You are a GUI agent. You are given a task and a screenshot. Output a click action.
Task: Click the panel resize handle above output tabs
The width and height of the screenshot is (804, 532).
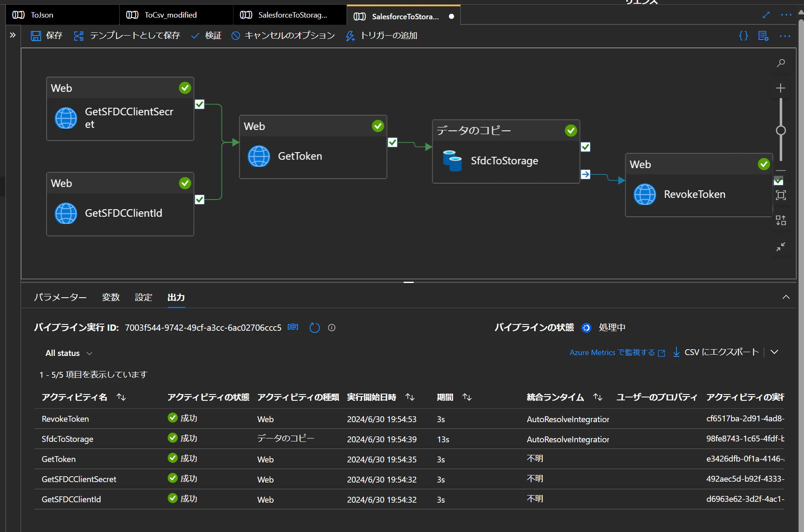(x=409, y=282)
